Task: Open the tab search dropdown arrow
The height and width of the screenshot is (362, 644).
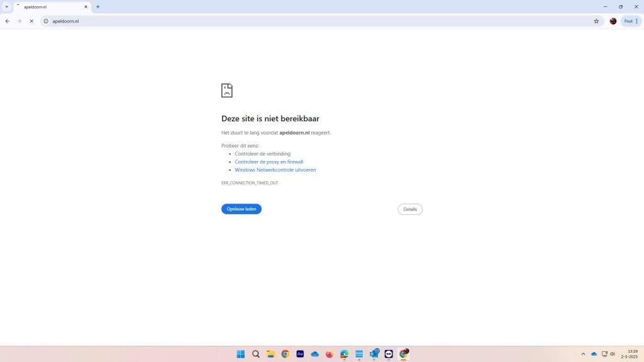Action: coord(6,6)
